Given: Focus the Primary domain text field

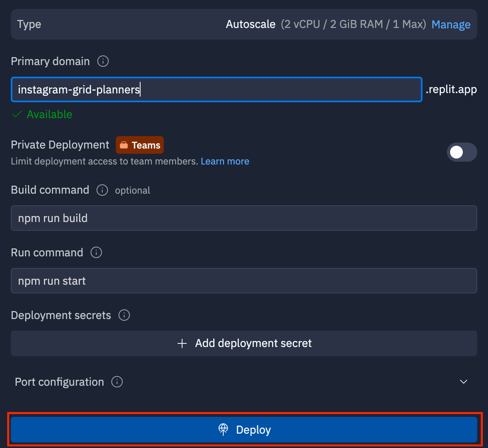Looking at the screenshot, I should pos(216,89).
